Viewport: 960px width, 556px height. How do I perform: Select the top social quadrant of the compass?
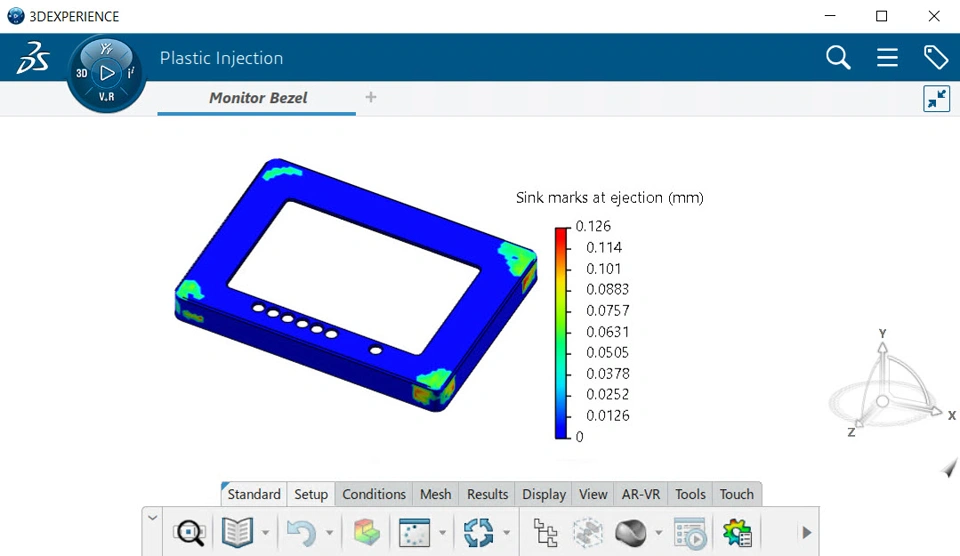[x=107, y=49]
